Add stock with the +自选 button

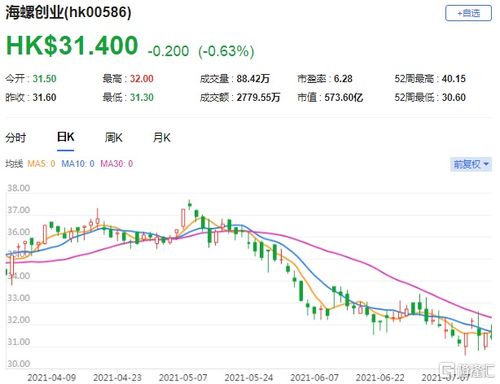click(468, 13)
